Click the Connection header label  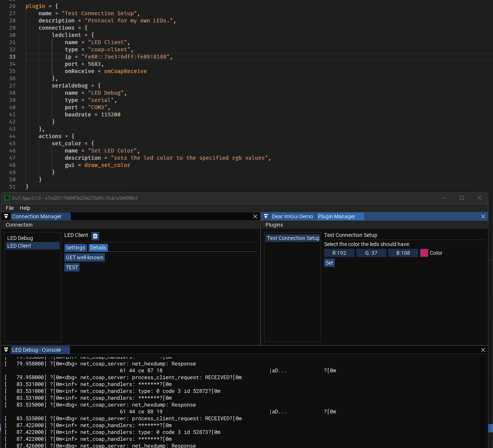point(19,225)
